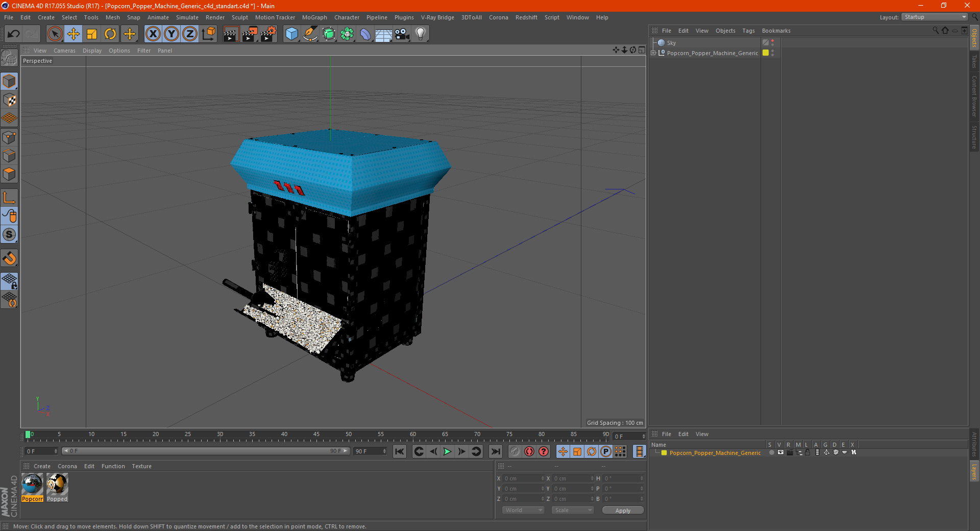980x531 pixels.
Task: Click the Y position input field
Action: pos(524,489)
